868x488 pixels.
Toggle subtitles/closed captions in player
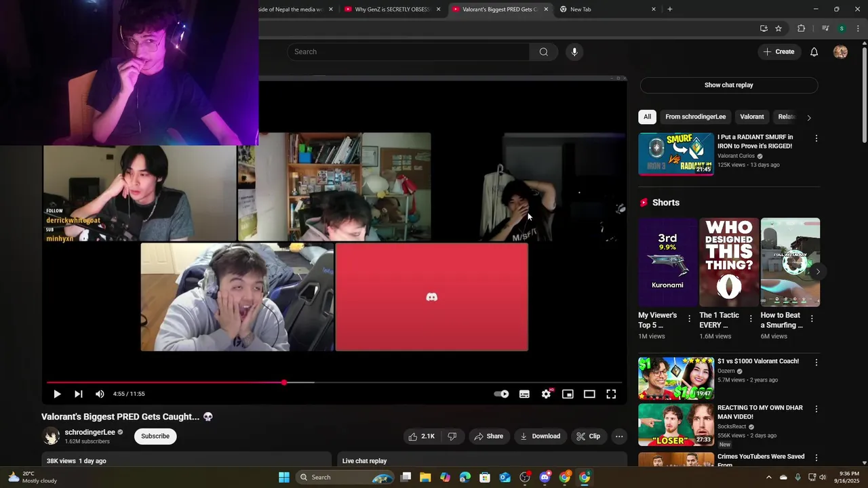point(524,394)
